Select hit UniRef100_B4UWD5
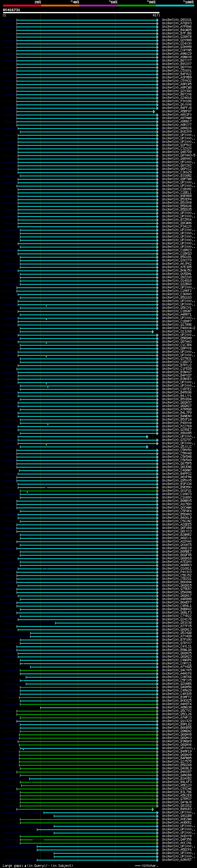This screenshot has height=868, width=197. [x=176, y=30]
